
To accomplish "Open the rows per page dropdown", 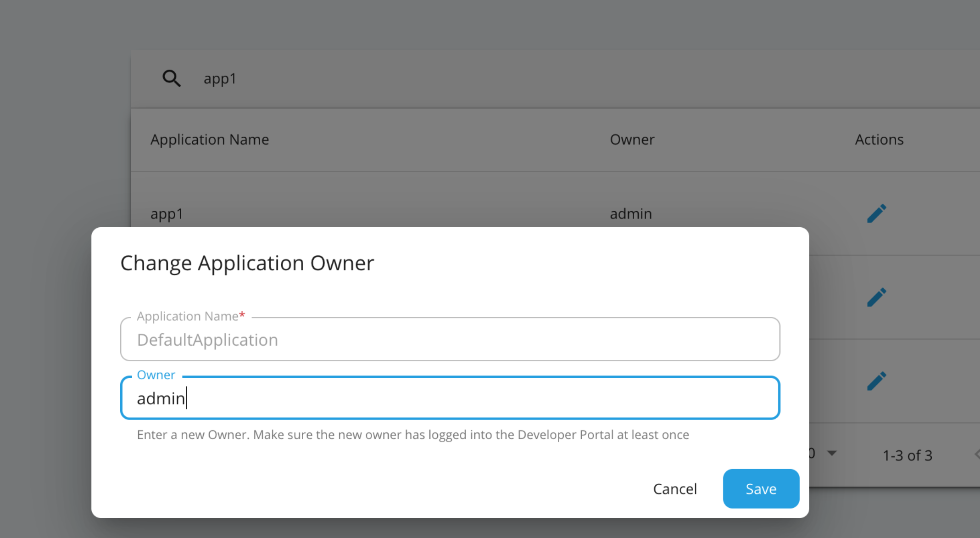I will tap(830, 454).
